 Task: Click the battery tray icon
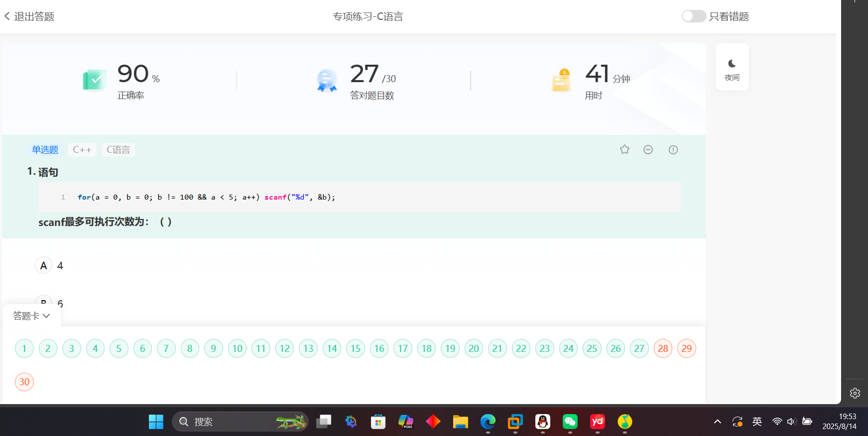807,422
